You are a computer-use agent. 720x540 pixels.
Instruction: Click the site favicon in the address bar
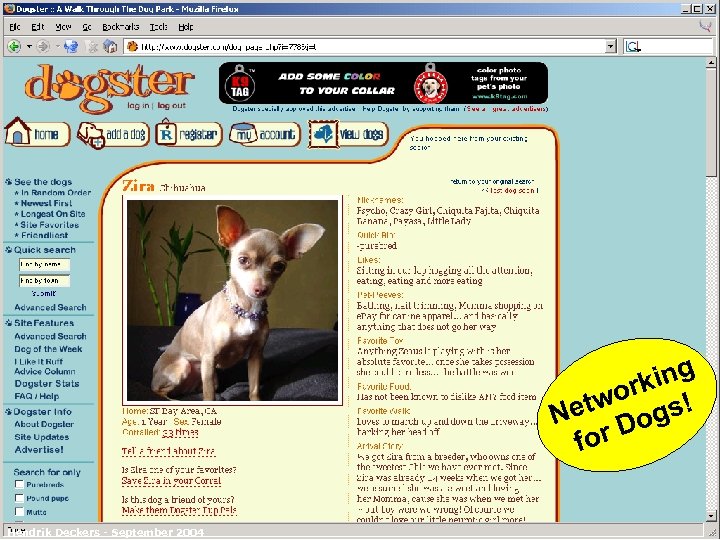[x=132, y=46]
